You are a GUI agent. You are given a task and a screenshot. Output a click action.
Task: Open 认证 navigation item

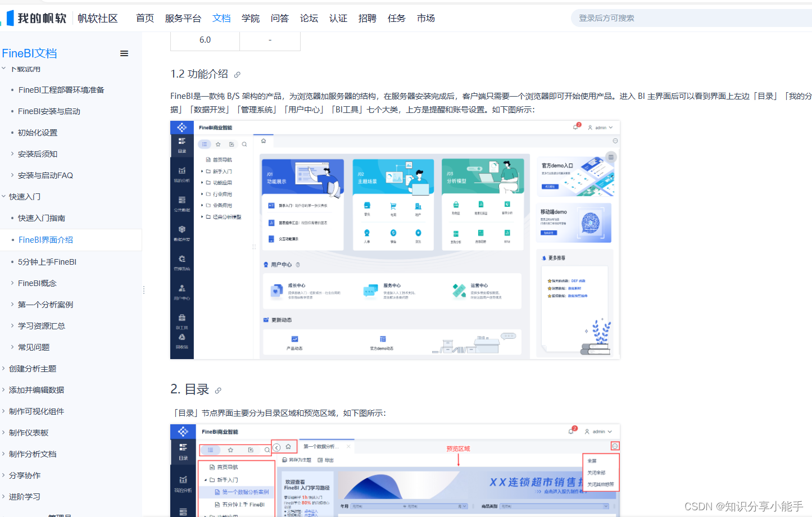[x=338, y=18]
